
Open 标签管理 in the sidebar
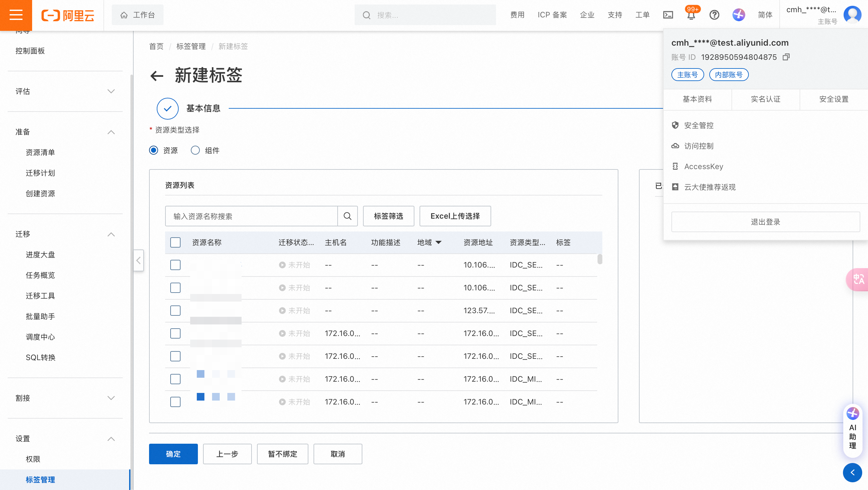[x=40, y=479]
